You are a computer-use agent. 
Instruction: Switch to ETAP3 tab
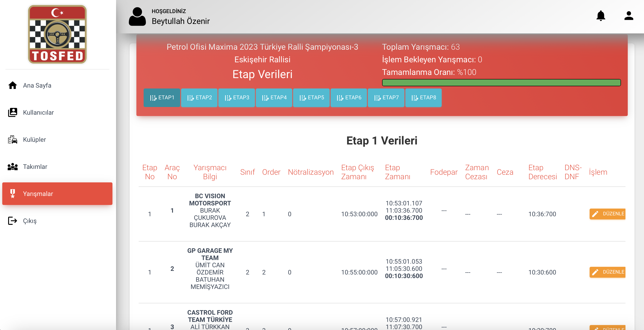236,98
